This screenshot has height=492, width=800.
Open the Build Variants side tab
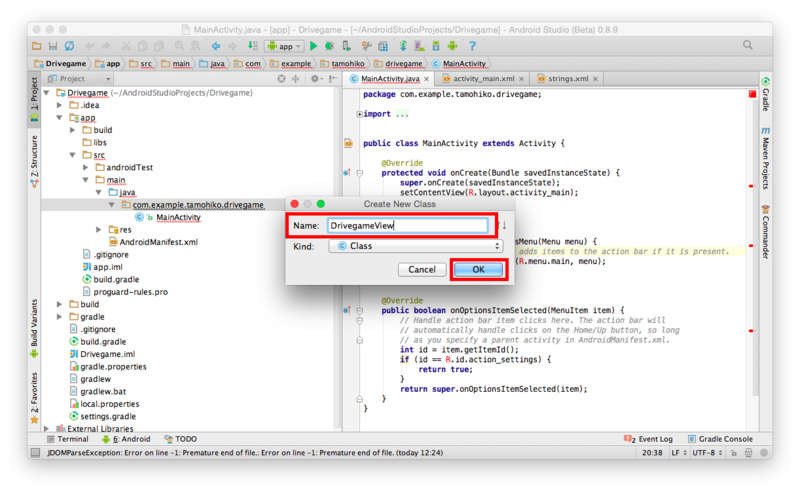[34, 327]
